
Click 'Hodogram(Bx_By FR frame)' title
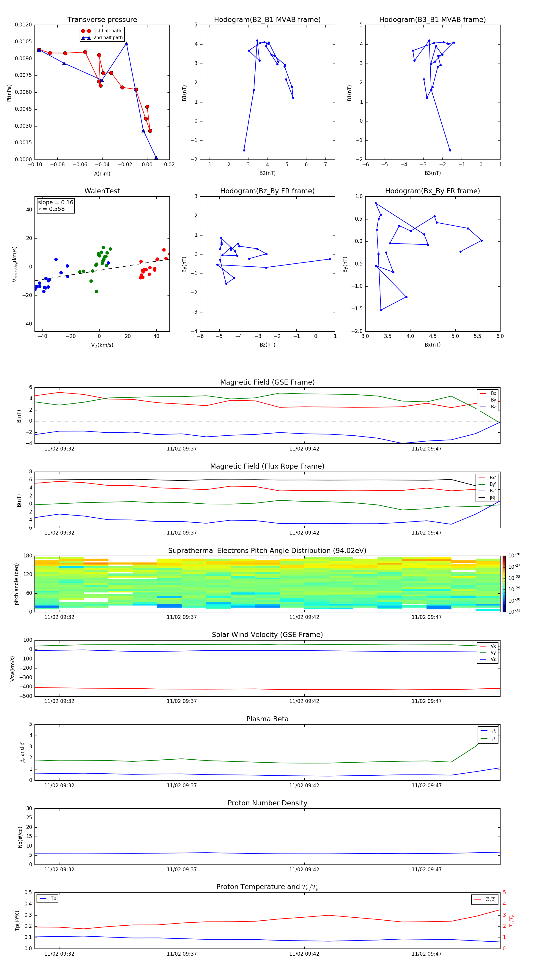tap(432, 191)
